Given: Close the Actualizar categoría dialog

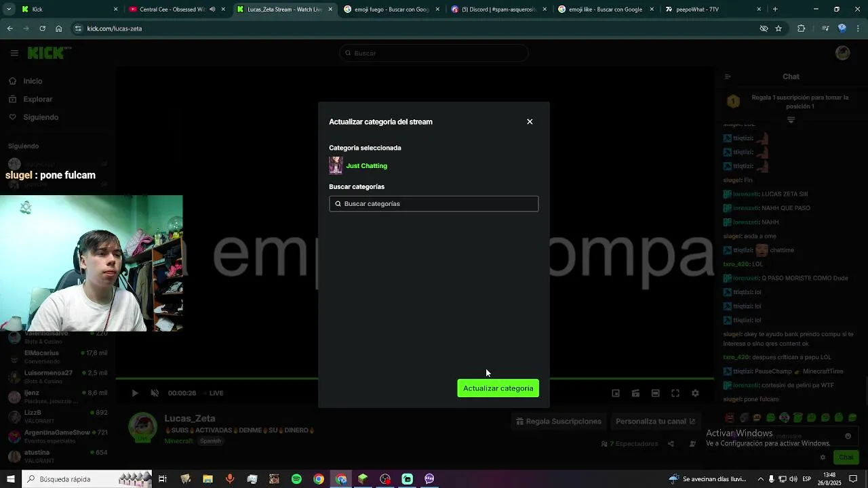Looking at the screenshot, I should (530, 122).
